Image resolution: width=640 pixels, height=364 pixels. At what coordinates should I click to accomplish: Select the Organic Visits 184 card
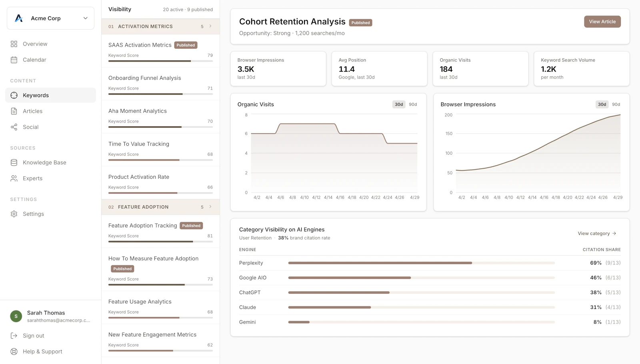pyautogui.click(x=480, y=69)
